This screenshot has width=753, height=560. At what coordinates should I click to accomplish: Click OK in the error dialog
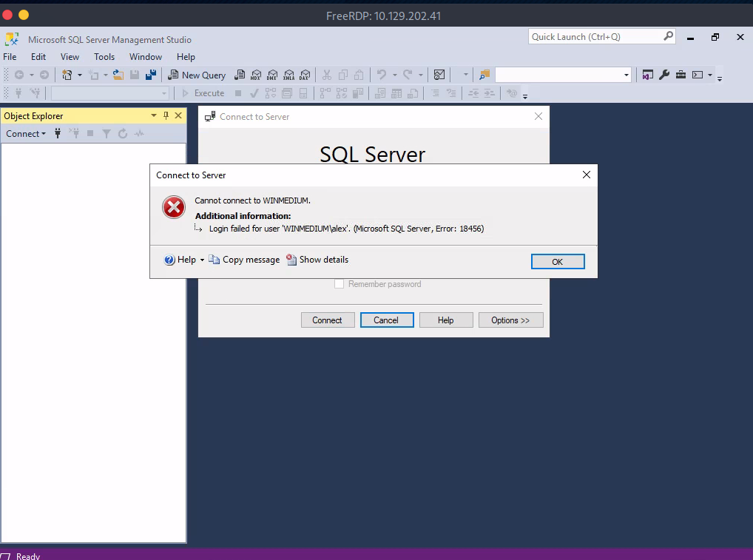(x=558, y=262)
